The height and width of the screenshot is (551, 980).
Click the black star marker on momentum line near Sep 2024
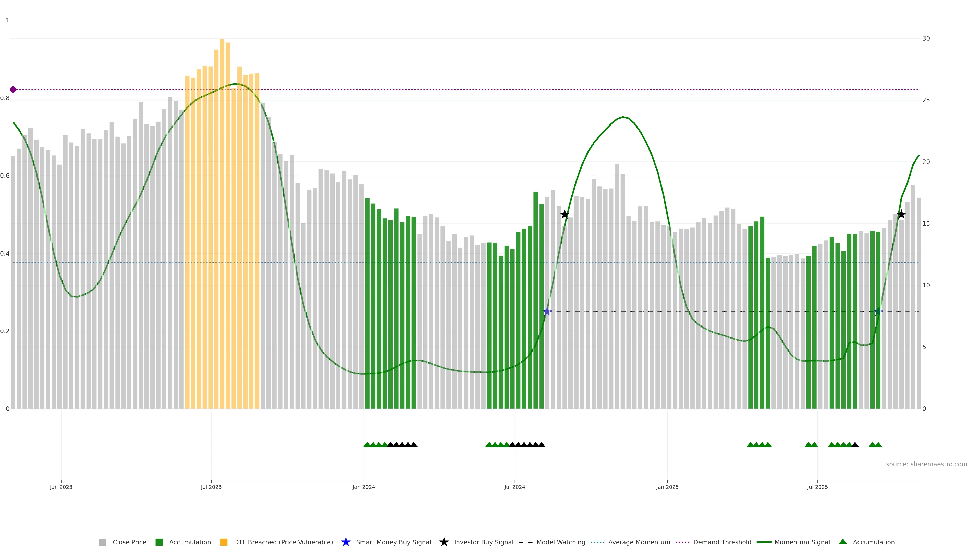tap(565, 215)
